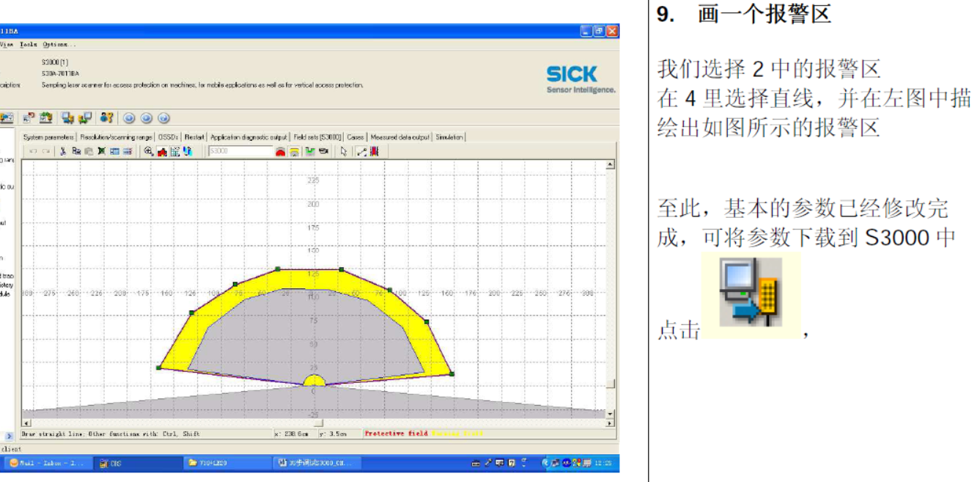Viewport: 980px width, 482px height.
Task: Switch to the Restart tab
Action: (x=194, y=136)
